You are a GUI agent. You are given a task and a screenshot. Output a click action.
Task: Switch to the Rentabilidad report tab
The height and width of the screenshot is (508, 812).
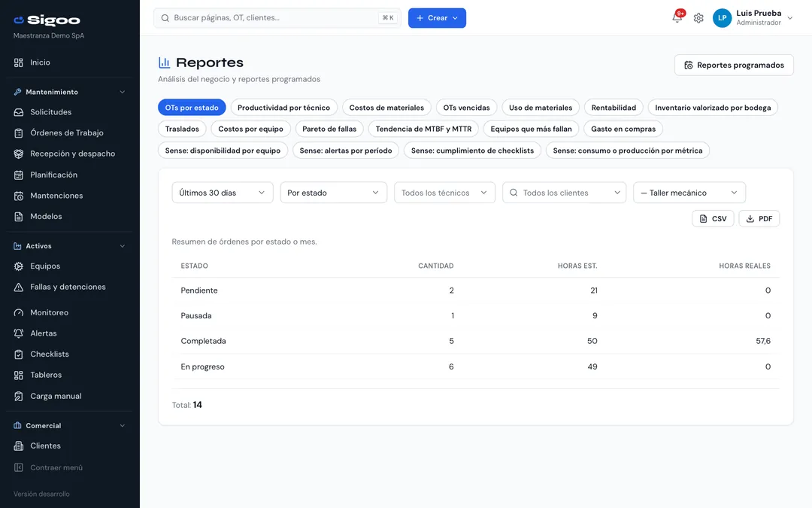pos(614,108)
